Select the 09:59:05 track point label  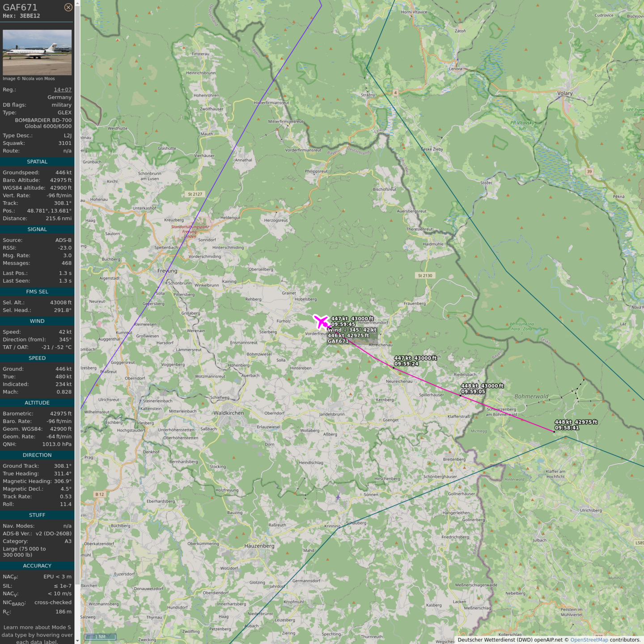point(473,391)
